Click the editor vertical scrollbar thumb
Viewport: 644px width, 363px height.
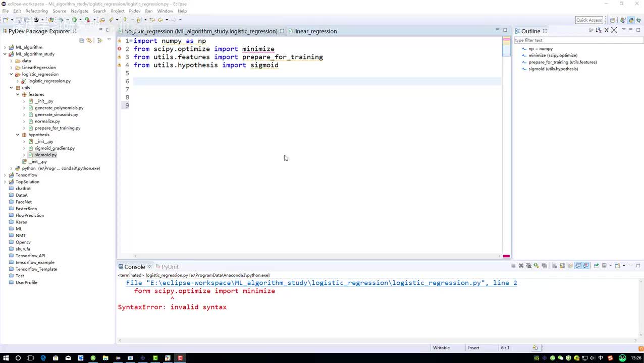click(506, 47)
